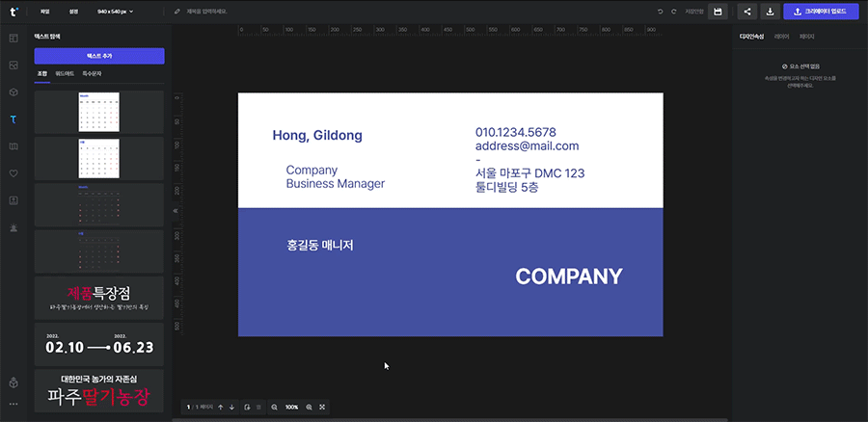Fit canvas to screen
This screenshot has width=868, height=422.
(x=322, y=408)
